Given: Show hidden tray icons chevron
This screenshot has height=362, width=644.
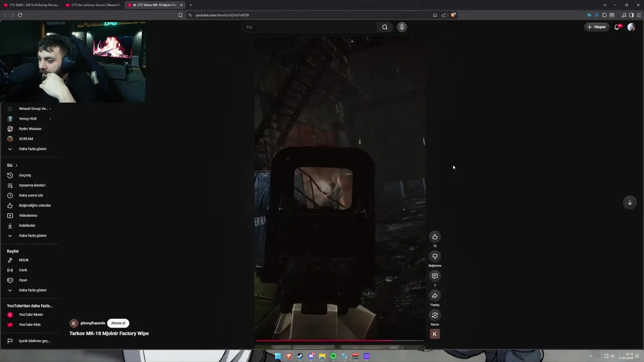Looking at the screenshot, I should click(590, 356).
